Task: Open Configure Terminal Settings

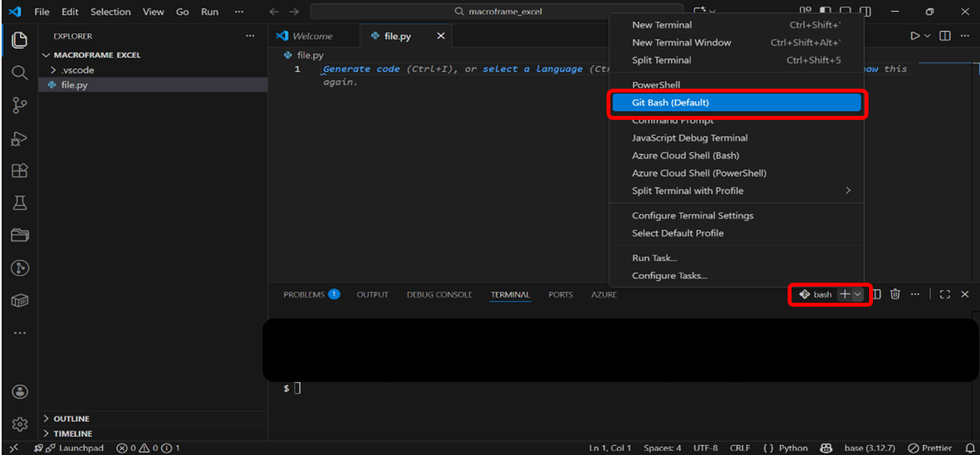Action: pyautogui.click(x=736, y=216)
